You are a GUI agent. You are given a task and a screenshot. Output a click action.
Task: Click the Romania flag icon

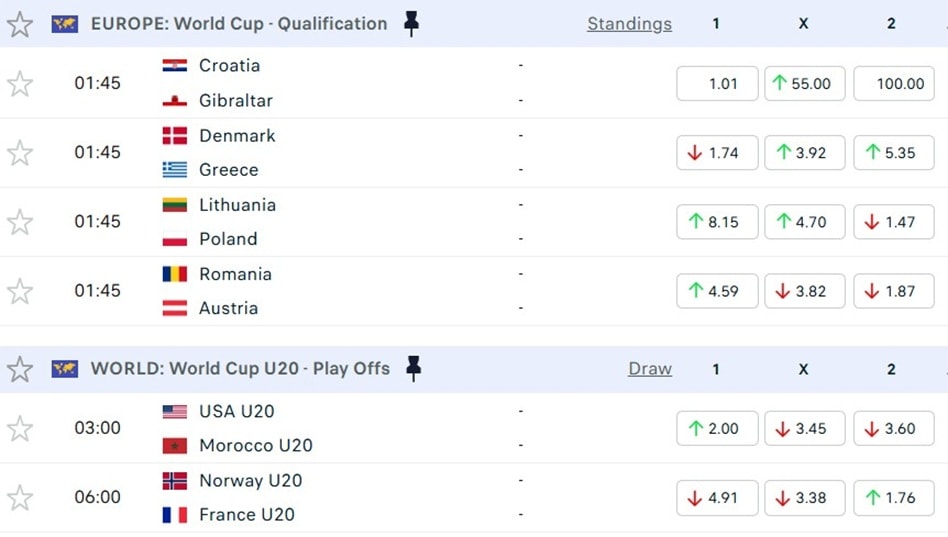tap(174, 274)
